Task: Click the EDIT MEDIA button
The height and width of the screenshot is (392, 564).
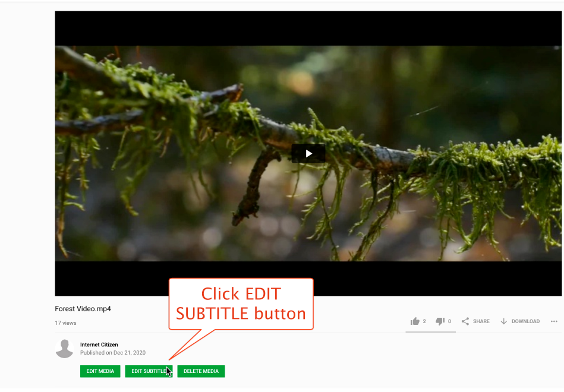Action: [x=100, y=371]
